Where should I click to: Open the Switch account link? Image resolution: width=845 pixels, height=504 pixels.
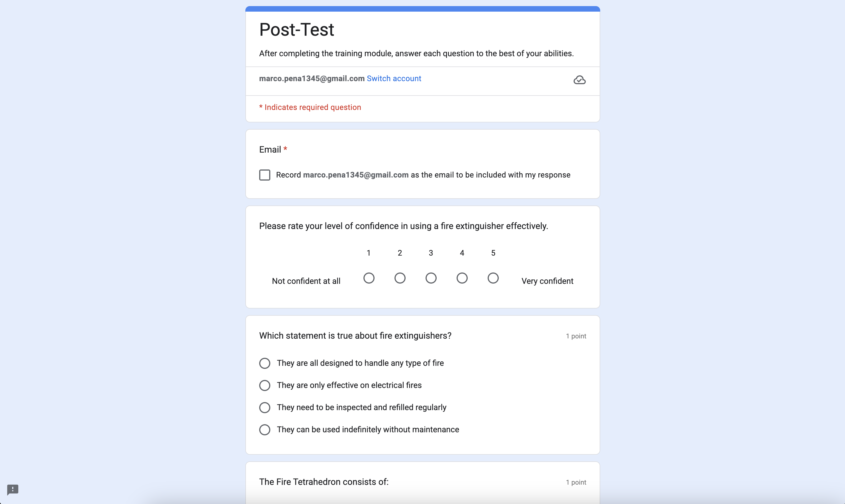[x=394, y=78]
